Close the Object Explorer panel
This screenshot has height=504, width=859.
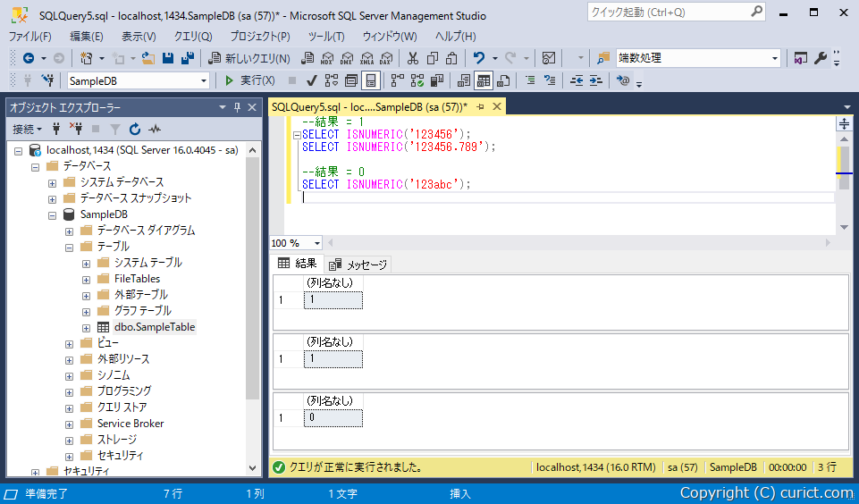(253, 107)
